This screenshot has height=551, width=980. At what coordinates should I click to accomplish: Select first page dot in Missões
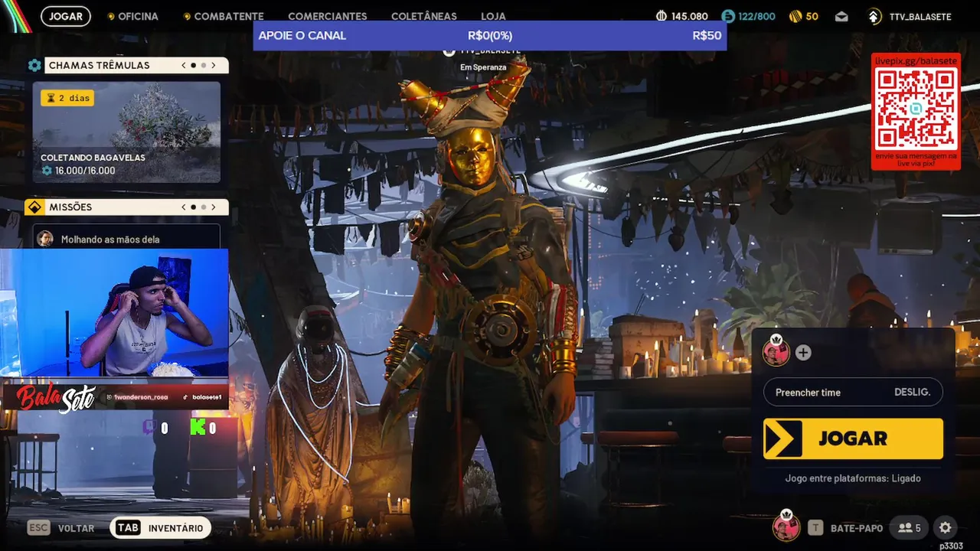[193, 207]
